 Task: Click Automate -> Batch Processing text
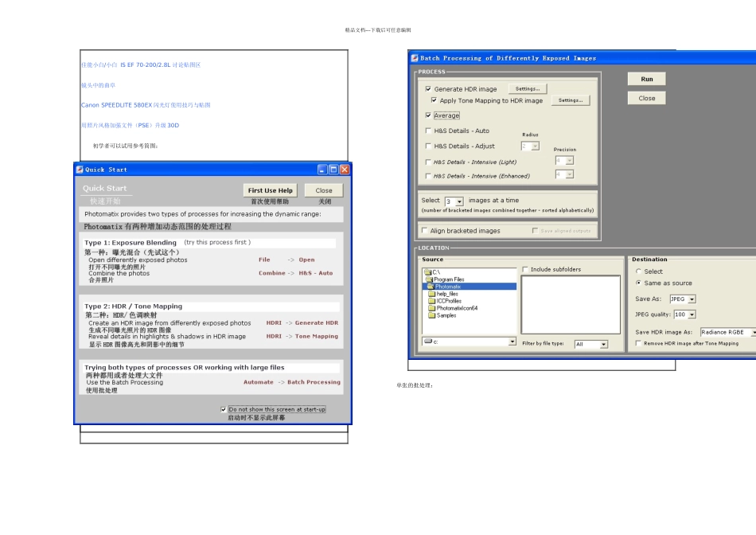tap(292, 382)
